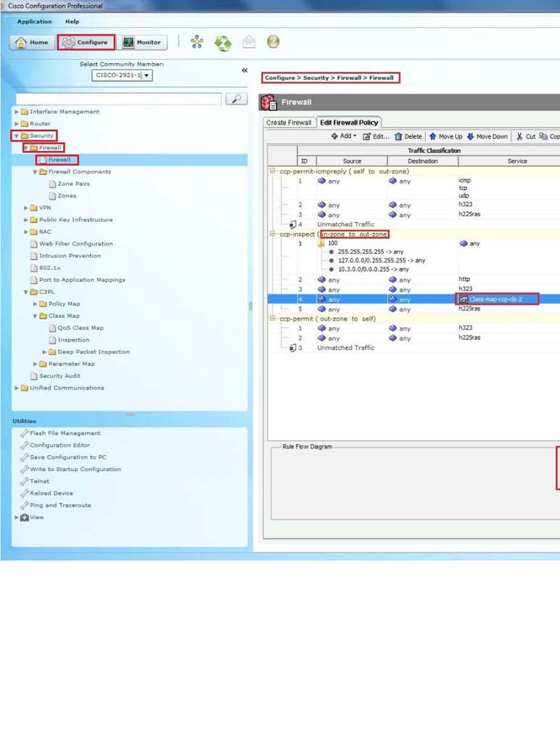Click the network topology icon in toolbar
Image resolution: width=560 pixels, height=743 pixels.
pyautogui.click(x=197, y=42)
